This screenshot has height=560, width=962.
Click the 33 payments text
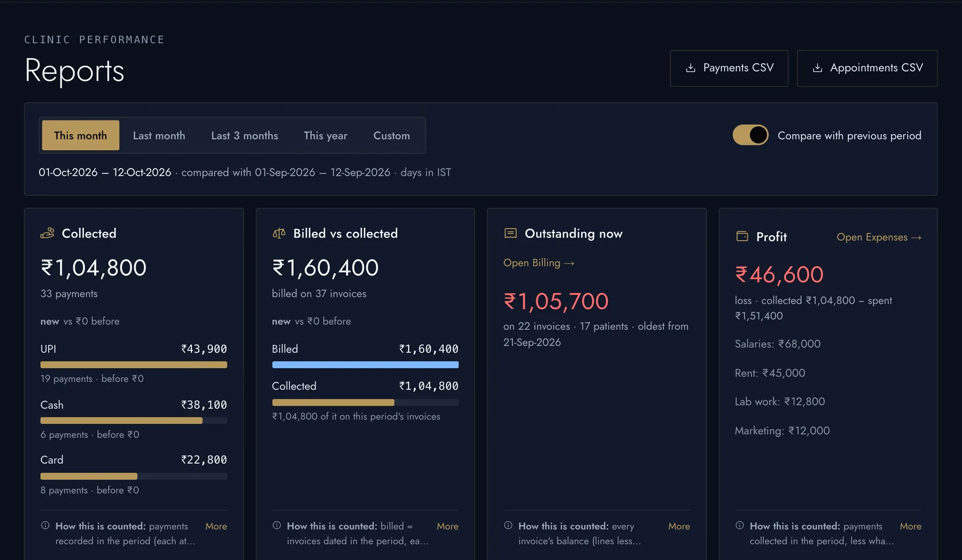click(69, 294)
